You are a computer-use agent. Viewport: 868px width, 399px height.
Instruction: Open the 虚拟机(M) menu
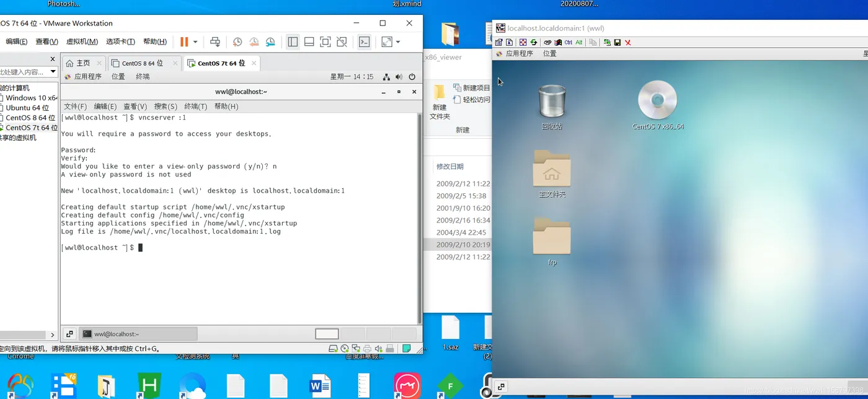pos(82,42)
